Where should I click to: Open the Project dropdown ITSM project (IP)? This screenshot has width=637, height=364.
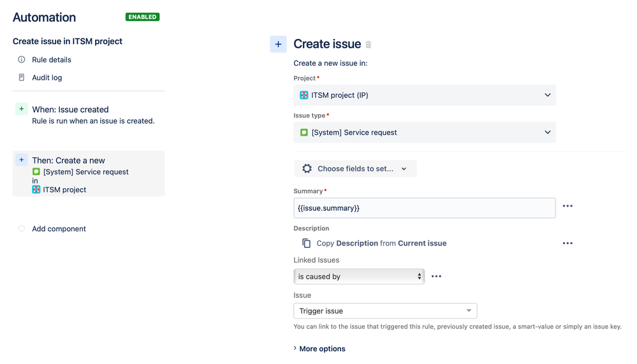(x=425, y=95)
